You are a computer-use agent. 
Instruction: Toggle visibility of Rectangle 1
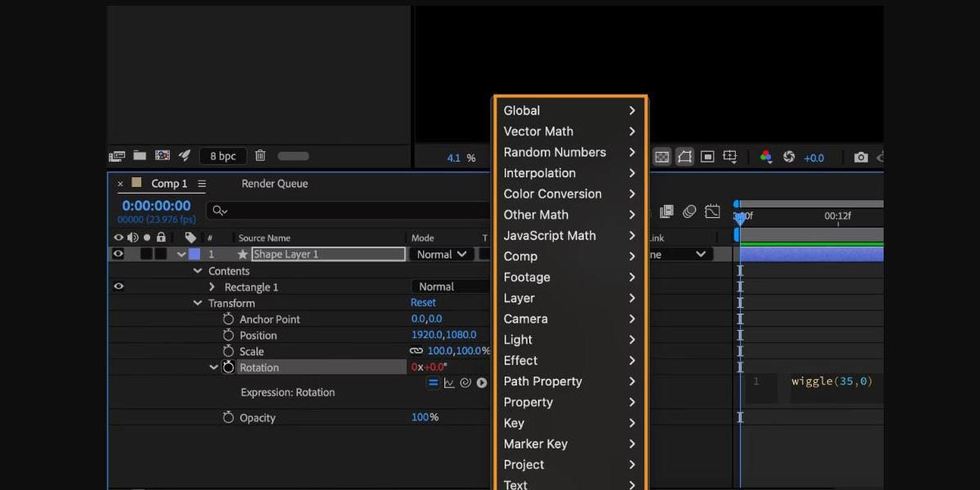[118, 287]
